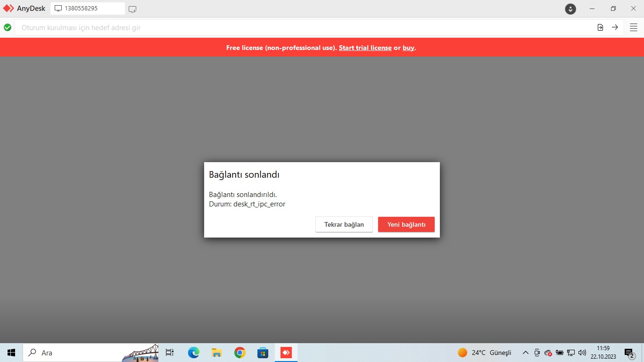Expand the hidden system tray icons chevron
The image size is (644, 362).
coord(526,353)
